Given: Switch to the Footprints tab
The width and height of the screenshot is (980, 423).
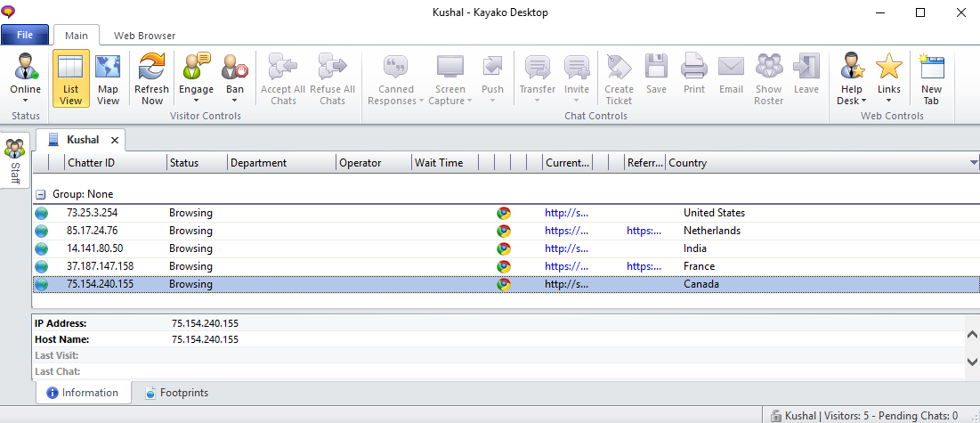Looking at the screenshot, I should pyautogui.click(x=177, y=393).
